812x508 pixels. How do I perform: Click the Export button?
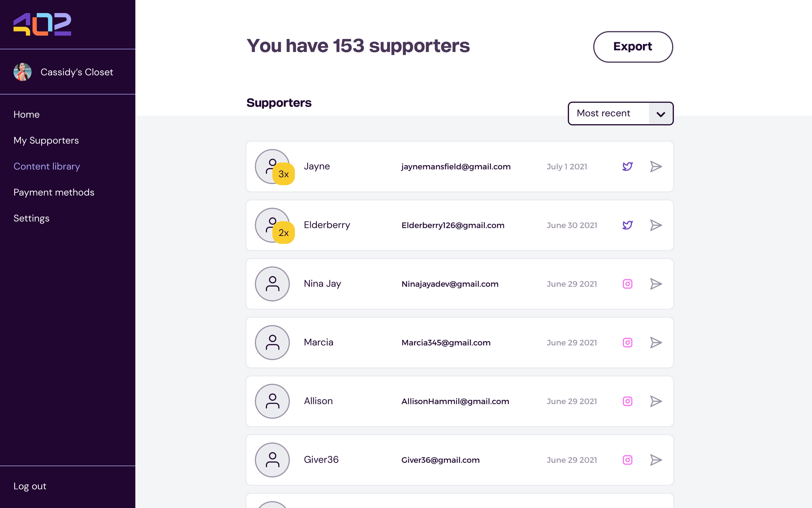[x=632, y=47]
